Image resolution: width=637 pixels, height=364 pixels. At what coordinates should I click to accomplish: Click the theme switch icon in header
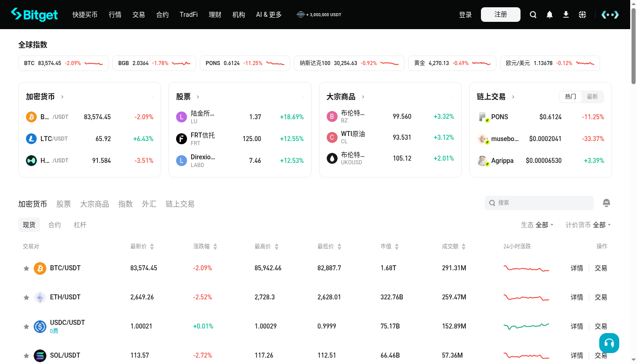click(610, 15)
